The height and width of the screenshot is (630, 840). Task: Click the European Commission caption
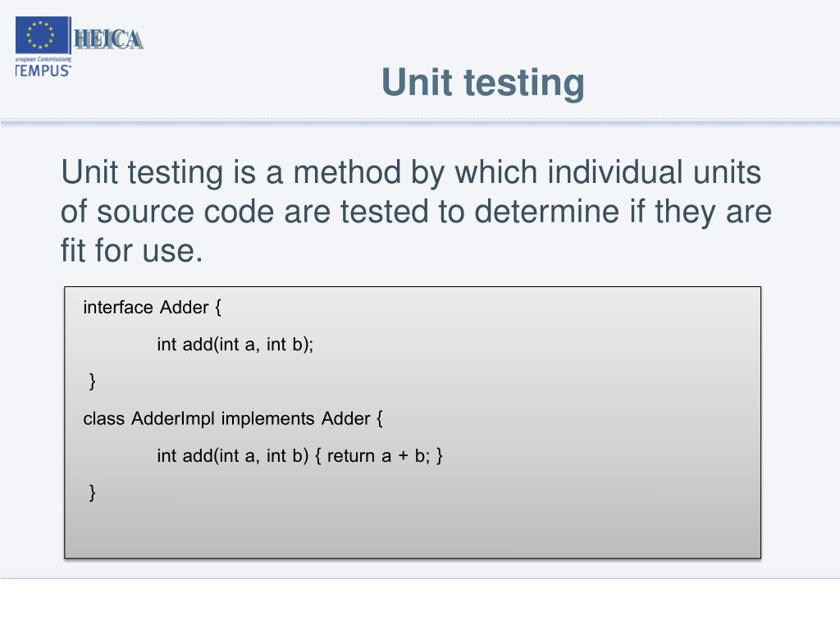tap(43, 59)
